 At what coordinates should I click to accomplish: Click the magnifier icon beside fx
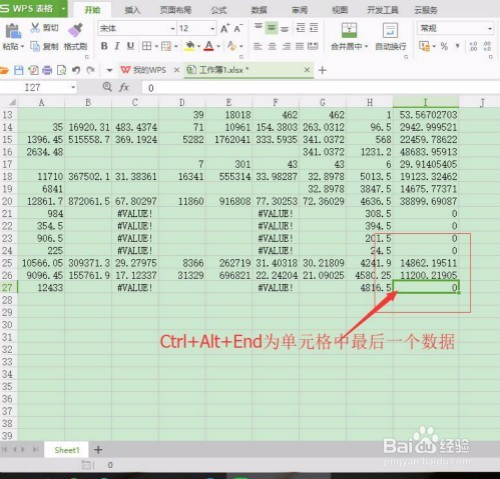pos(107,87)
